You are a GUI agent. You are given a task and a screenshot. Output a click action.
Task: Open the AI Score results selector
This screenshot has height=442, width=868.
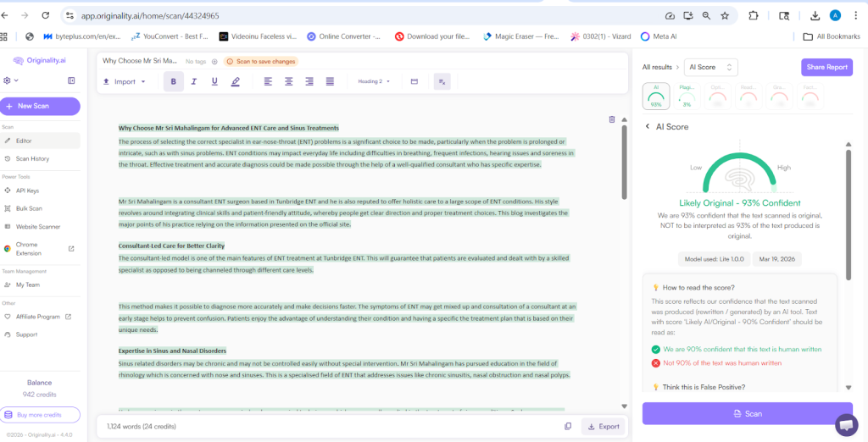coord(711,67)
